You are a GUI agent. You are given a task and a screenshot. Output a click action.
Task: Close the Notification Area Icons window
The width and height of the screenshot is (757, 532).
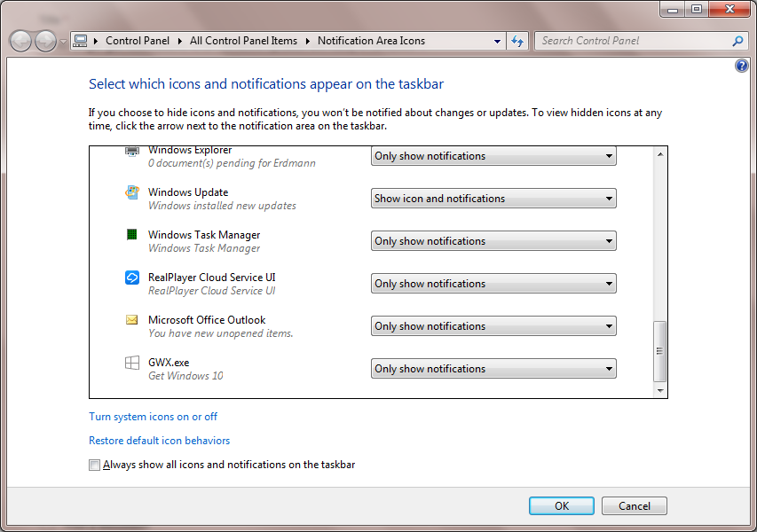(x=729, y=9)
